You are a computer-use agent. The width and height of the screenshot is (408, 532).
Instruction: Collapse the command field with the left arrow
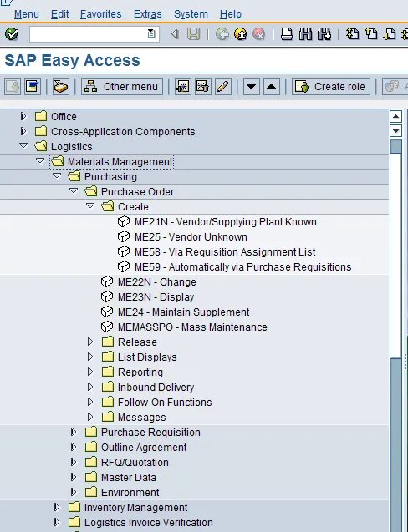point(175,34)
